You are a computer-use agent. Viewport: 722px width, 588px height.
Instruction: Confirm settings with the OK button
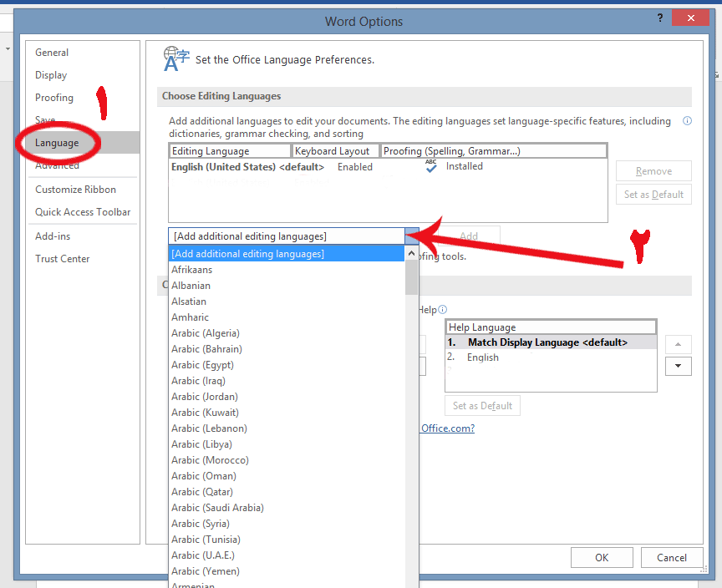click(602, 558)
